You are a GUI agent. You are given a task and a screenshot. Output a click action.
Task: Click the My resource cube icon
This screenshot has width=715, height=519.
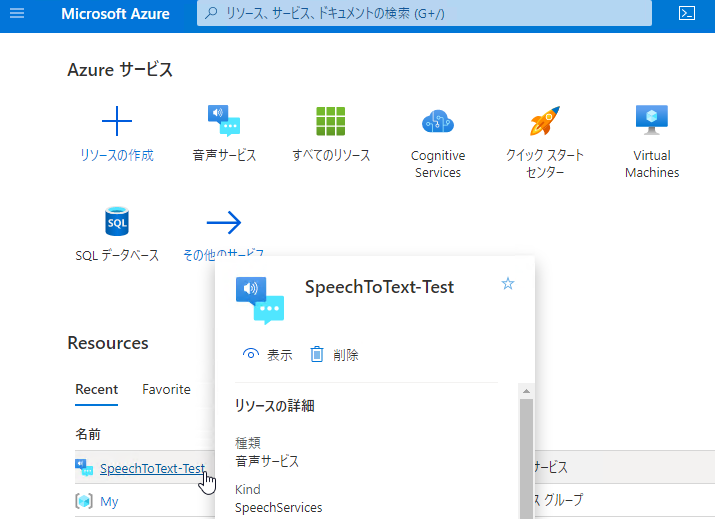(84, 501)
